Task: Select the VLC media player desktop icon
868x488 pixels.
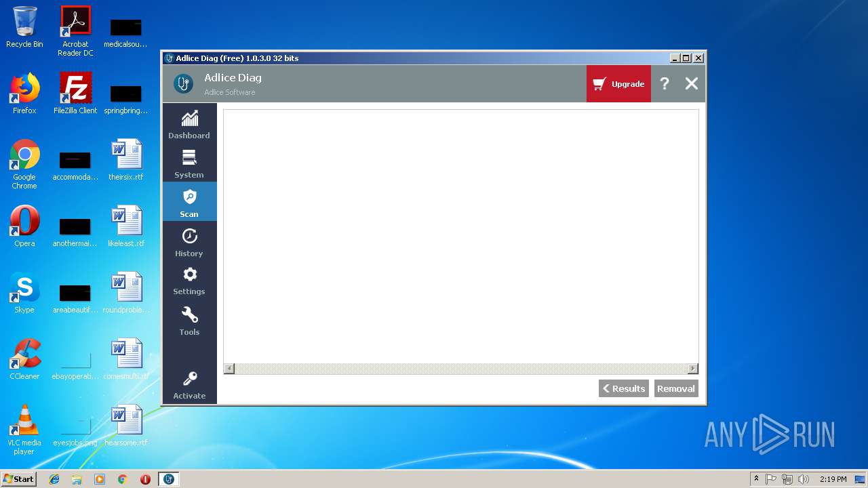Action: [24, 430]
